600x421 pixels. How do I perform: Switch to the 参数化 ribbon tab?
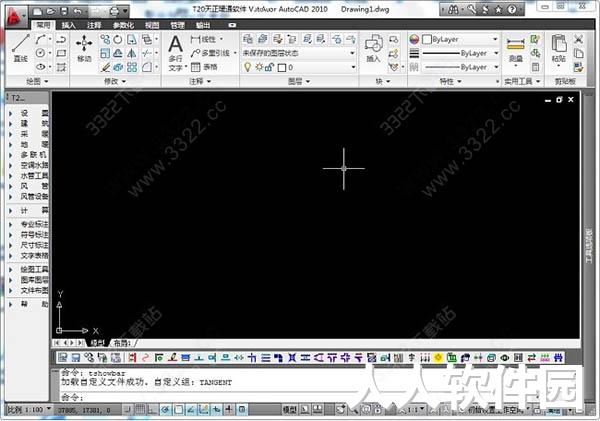pos(123,25)
